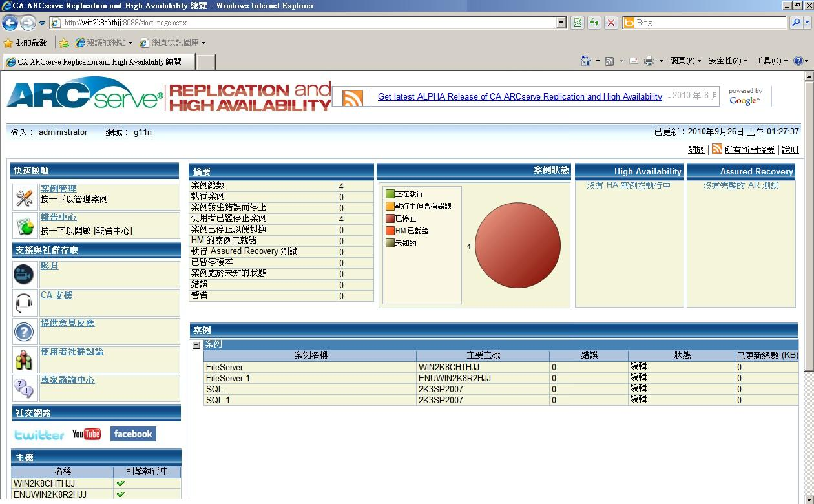Viewport: 814px width, 504px height.
Task: Click the 關於 link
Action: (696, 150)
